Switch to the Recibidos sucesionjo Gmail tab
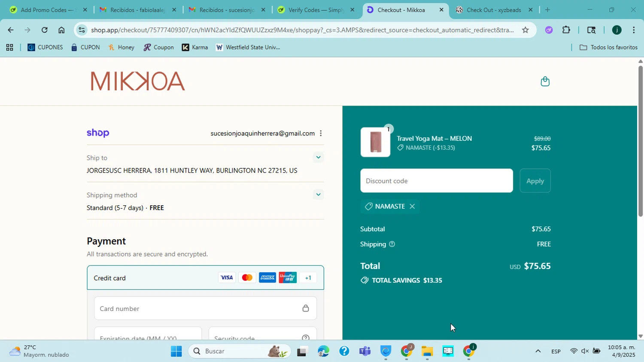 point(226,10)
